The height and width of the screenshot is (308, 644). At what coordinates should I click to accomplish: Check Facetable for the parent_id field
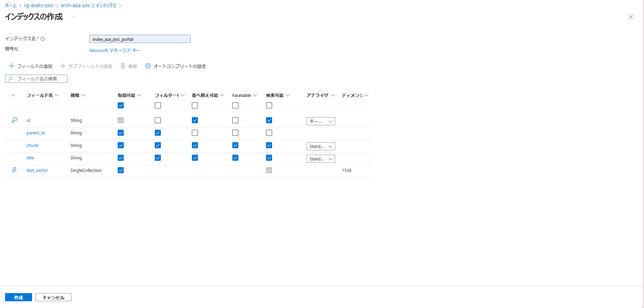click(235, 133)
